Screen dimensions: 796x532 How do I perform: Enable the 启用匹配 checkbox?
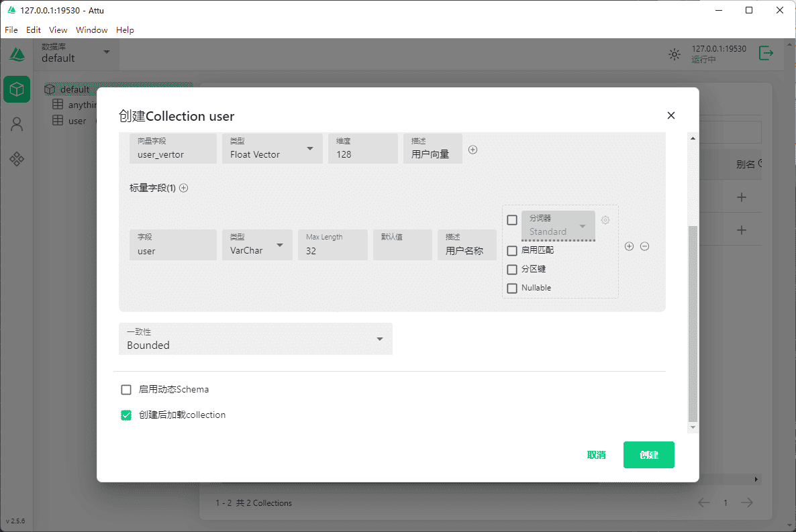click(x=512, y=251)
